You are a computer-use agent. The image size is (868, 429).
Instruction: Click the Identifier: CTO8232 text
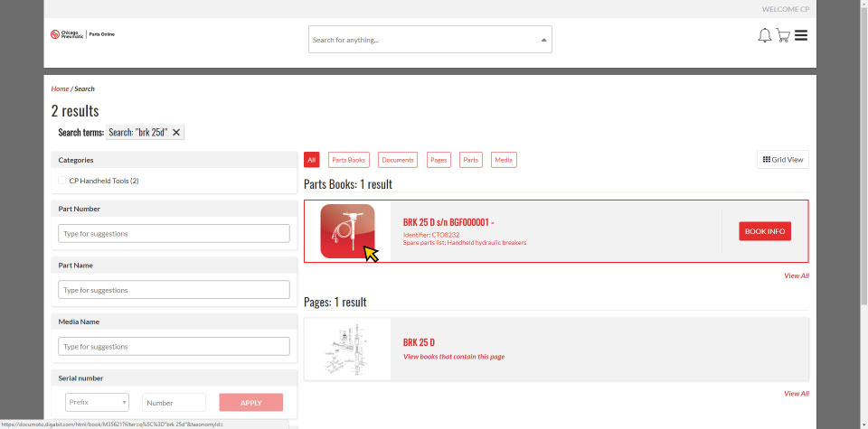(x=431, y=235)
